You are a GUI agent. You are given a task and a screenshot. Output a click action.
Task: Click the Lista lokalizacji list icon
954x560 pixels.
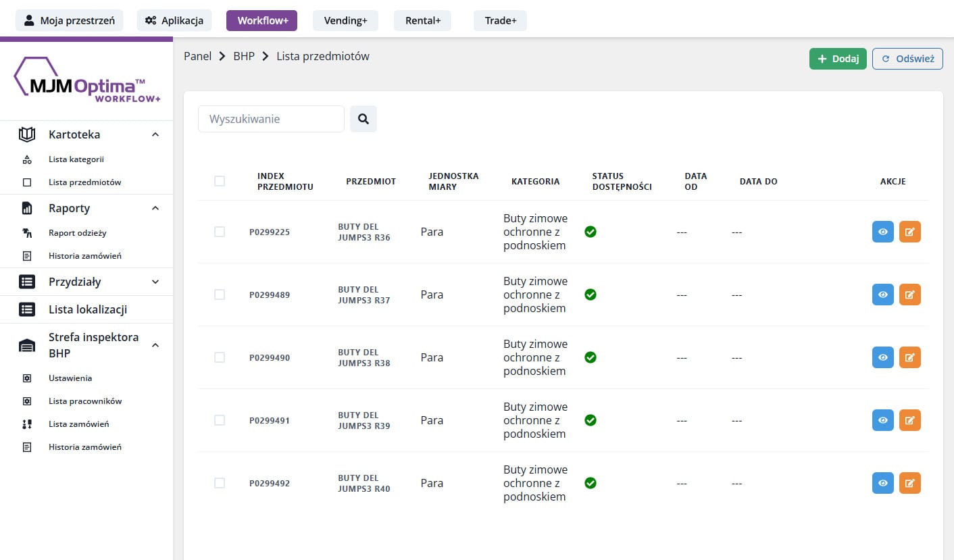coord(27,309)
